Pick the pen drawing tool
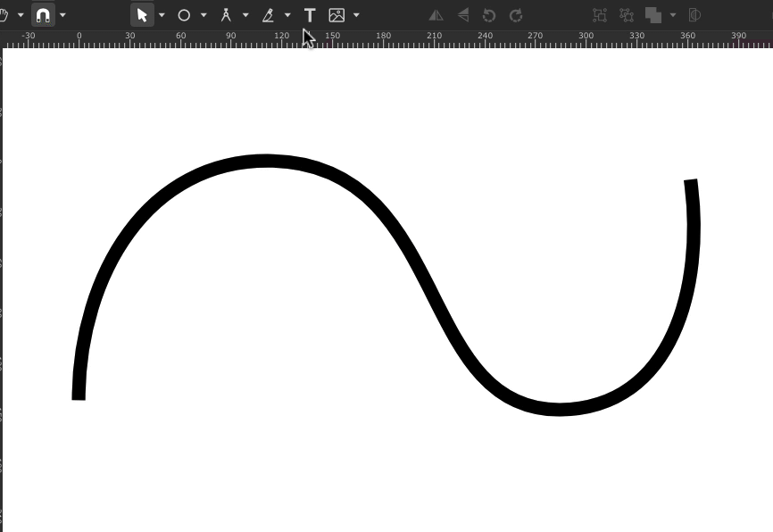This screenshot has height=532, width=773. (x=268, y=15)
